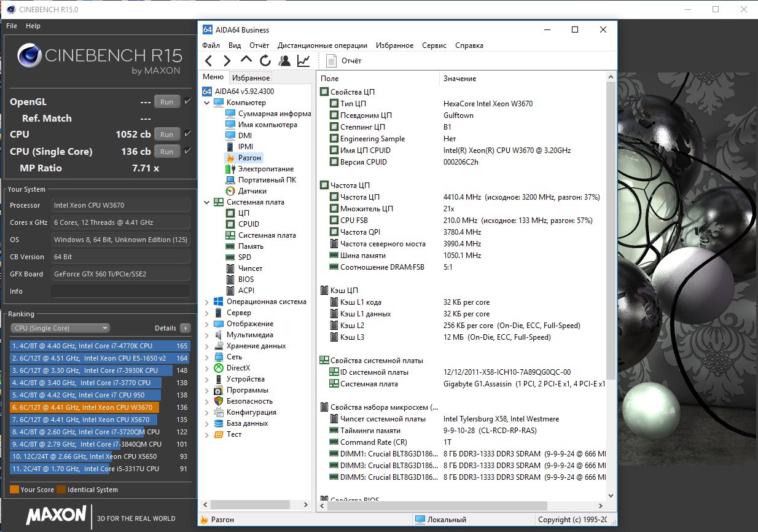Click the Info input field in Cinebench
The width and height of the screenshot is (758, 532).
pos(120,291)
